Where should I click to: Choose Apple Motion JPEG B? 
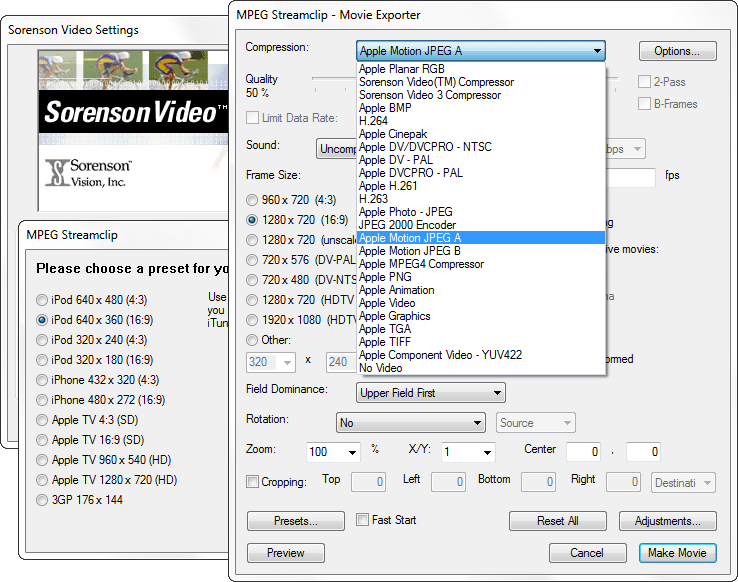(x=481, y=251)
